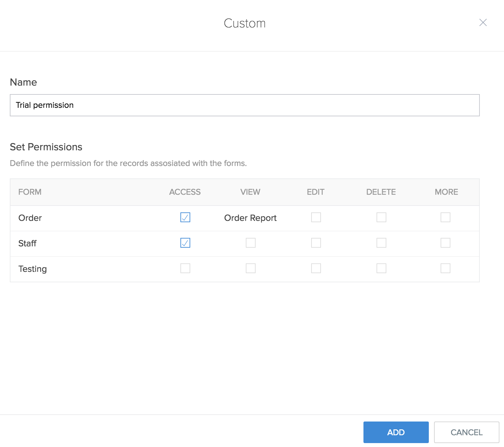Uncheck Access for the Staff form
The image size is (504, 447).
click(185, 243)
